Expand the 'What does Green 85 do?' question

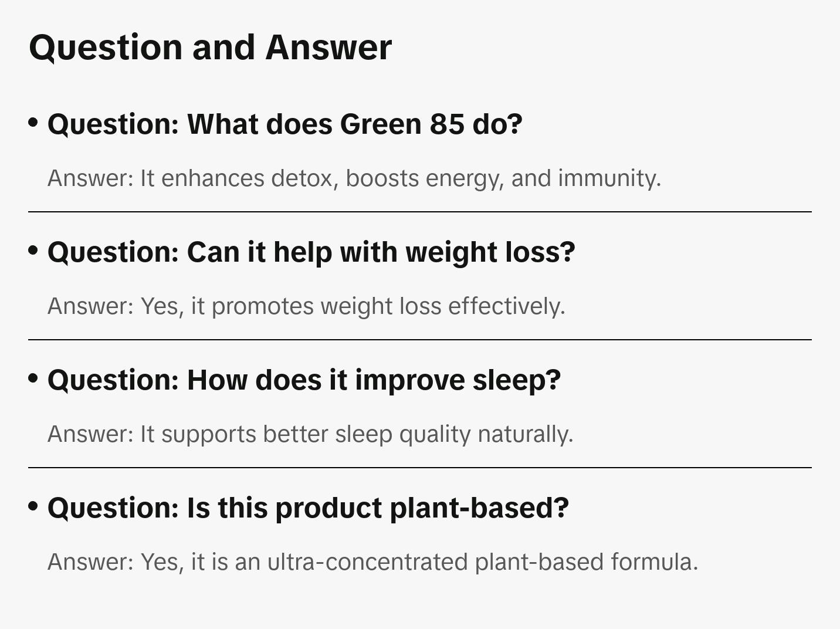pyautogui.click(x=284, y=124)
